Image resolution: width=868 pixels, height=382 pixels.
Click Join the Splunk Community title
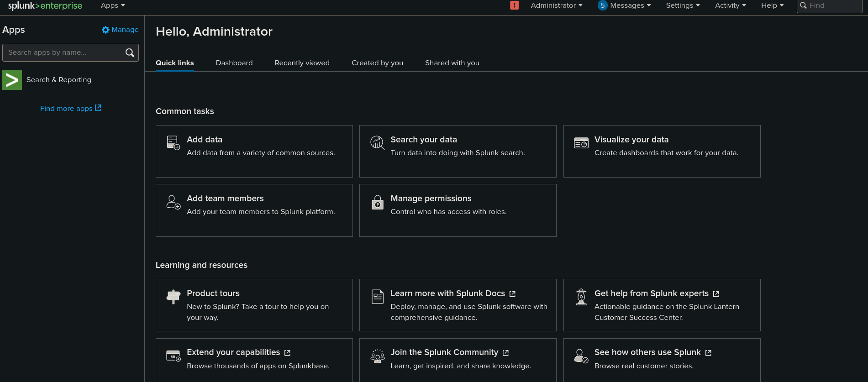(444, 352)
